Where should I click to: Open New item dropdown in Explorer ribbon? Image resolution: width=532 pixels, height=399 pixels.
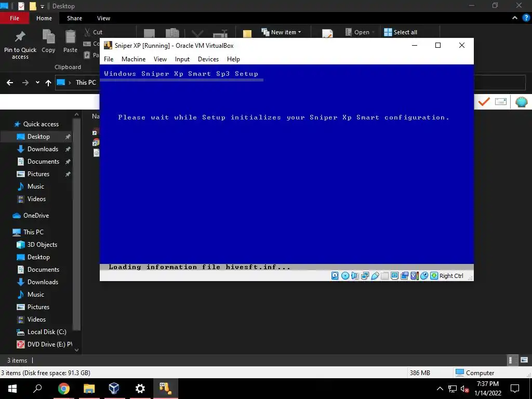(x=281, y=32)
